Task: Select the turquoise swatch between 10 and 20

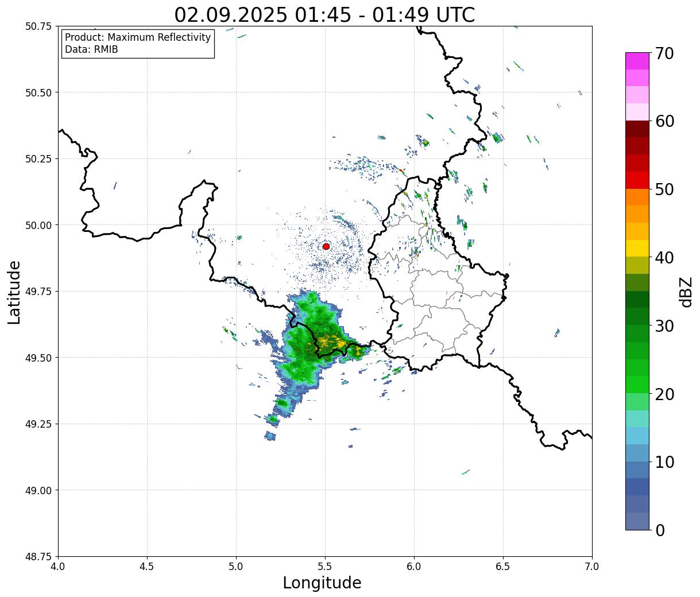Action: pos(637,418)
